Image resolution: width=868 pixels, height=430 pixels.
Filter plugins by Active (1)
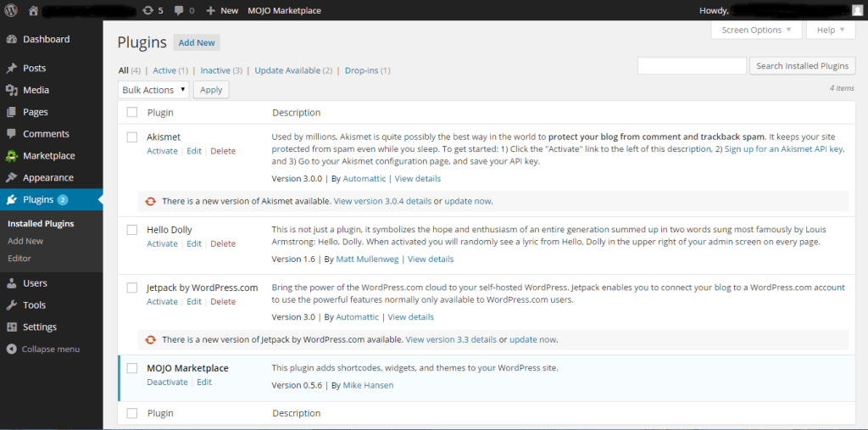[x=170, y=70]
